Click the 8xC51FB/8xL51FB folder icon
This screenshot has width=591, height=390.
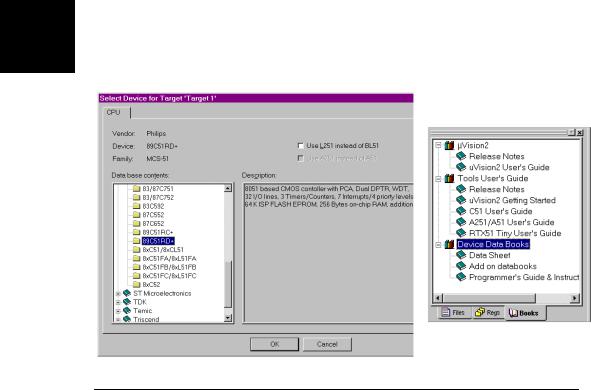(x=136, y=267)
